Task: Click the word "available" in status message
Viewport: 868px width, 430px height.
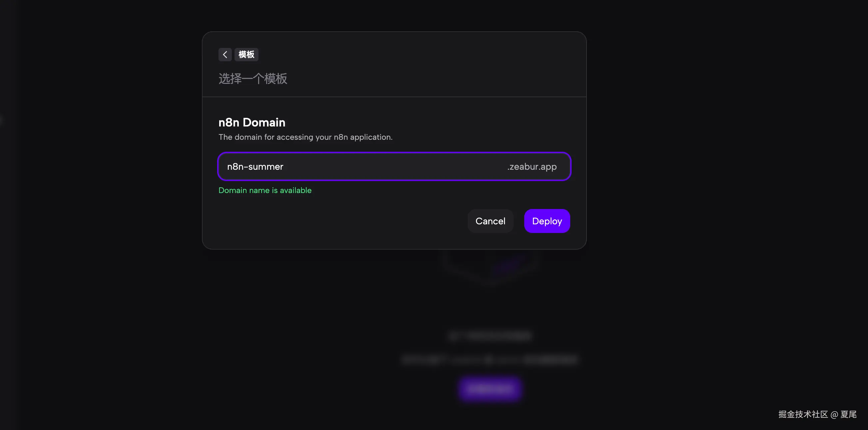Action: tap(295, 190)
